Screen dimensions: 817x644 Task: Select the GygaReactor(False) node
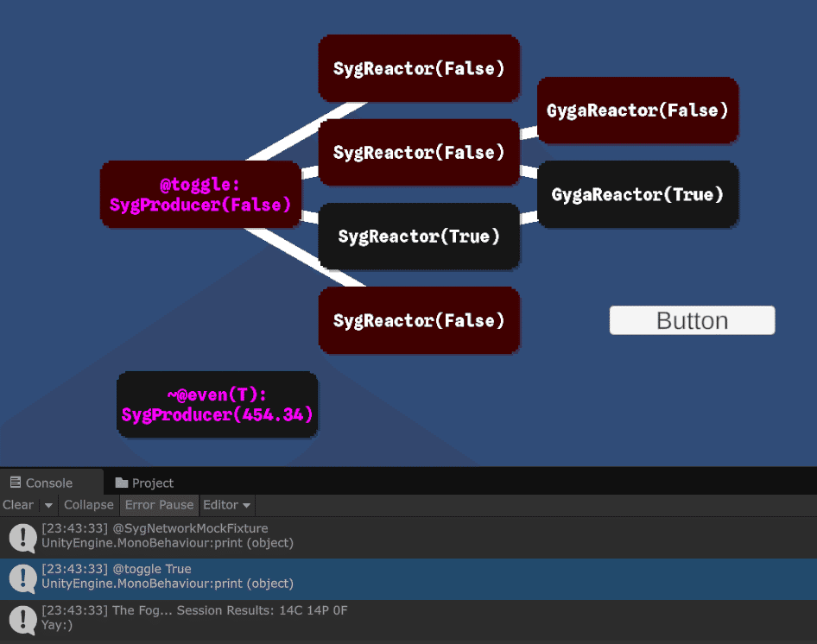click(x=637, y=110)
